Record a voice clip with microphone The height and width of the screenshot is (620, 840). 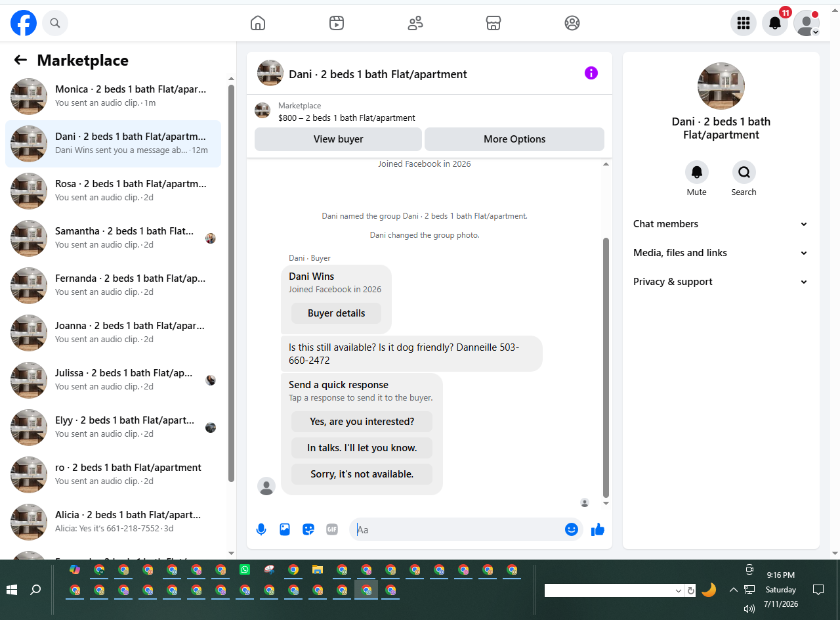pos(261,529)
